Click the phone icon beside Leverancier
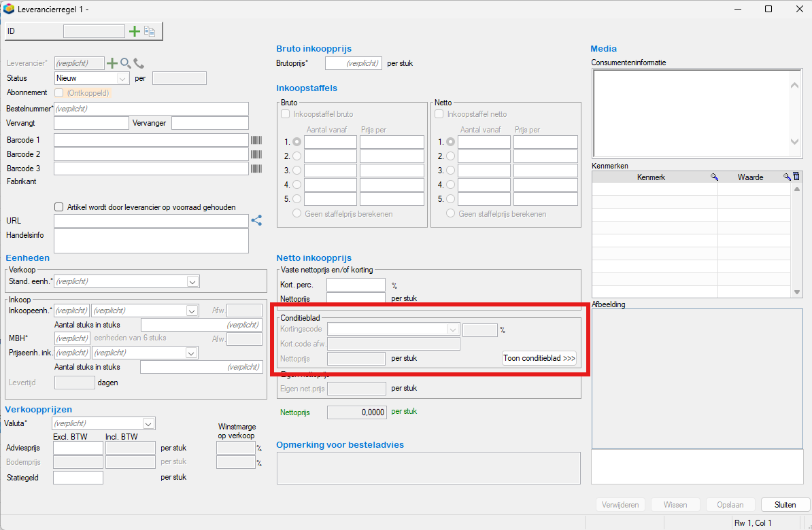The height and width of the screenshot is (530, 812). tap(139, 63)
